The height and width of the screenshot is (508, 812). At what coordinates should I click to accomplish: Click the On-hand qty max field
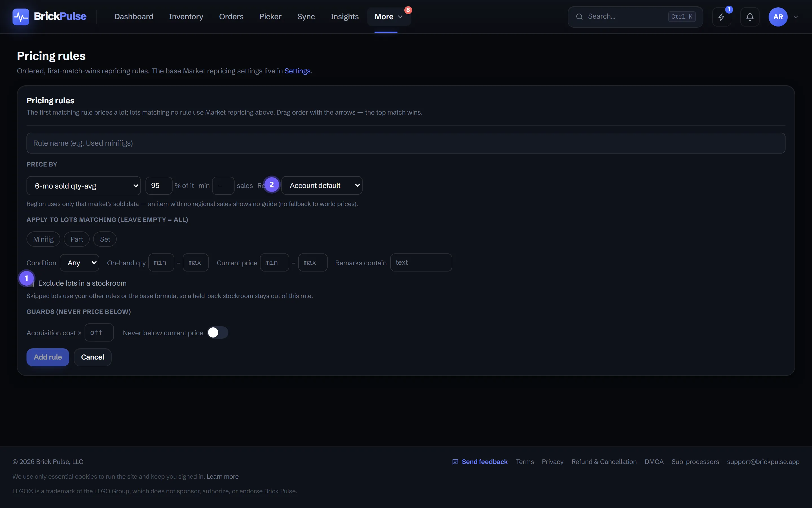[x=195, y=263]
